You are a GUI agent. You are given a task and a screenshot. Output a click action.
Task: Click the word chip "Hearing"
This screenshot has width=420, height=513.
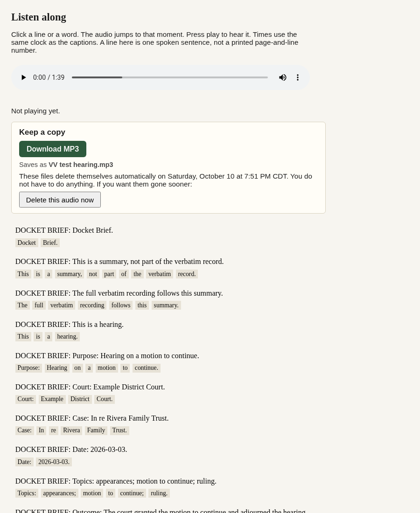57,368
